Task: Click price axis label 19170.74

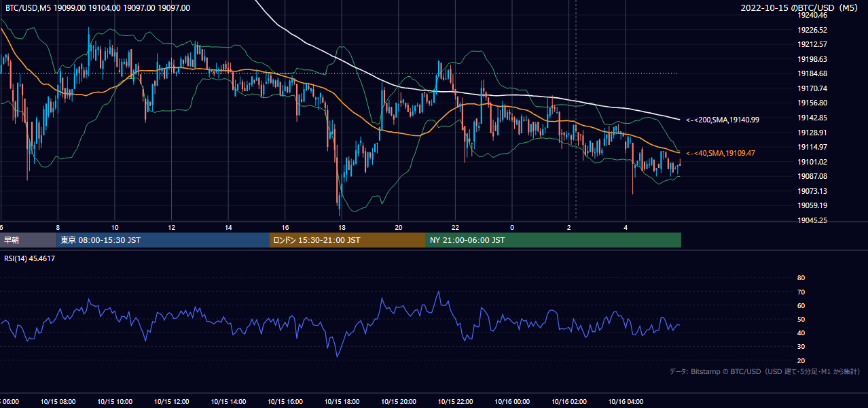Action: [x=812, y=88]
